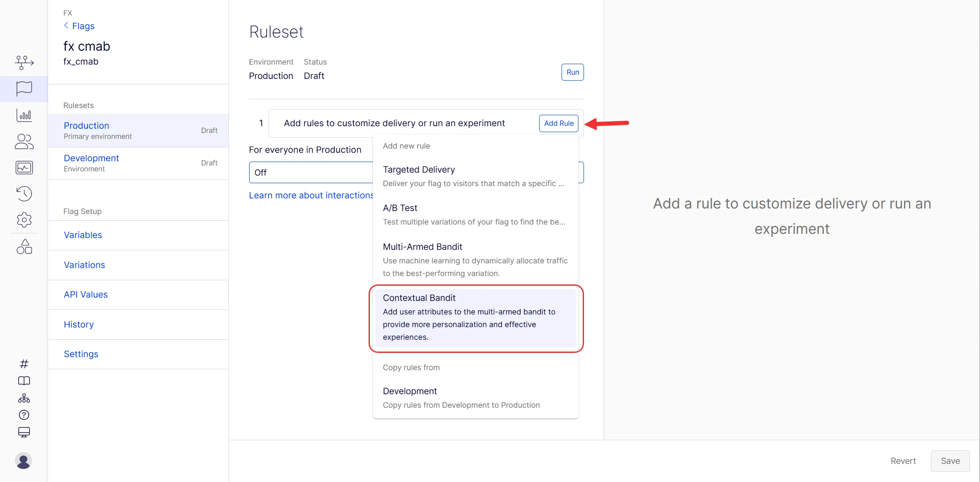Open the History clock icon in sidebar

coord(24,194)
